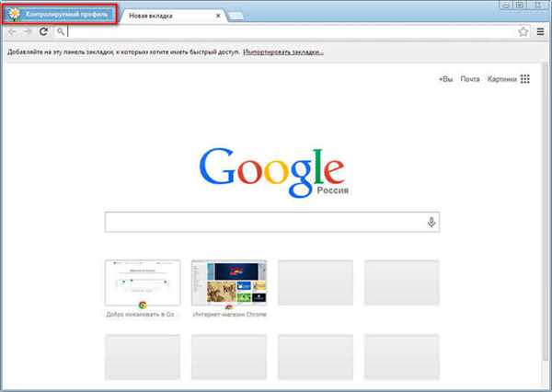
Task: Focus the address bar field
Action: click(x=293, y=31)
